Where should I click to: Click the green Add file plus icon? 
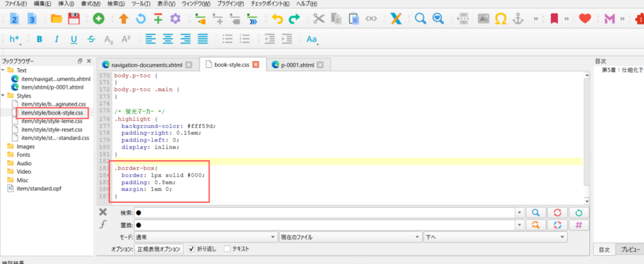98,18
